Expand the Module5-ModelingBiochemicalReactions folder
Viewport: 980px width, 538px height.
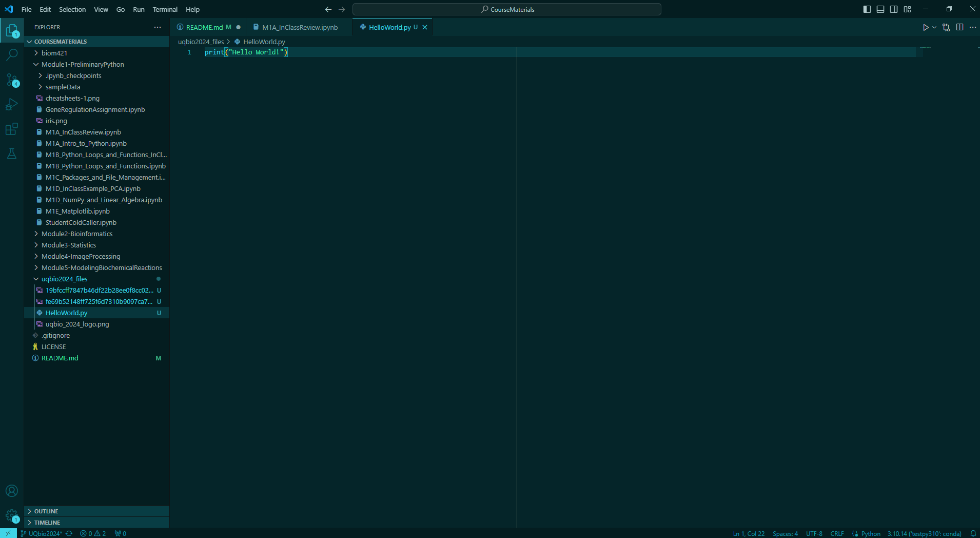96,267
